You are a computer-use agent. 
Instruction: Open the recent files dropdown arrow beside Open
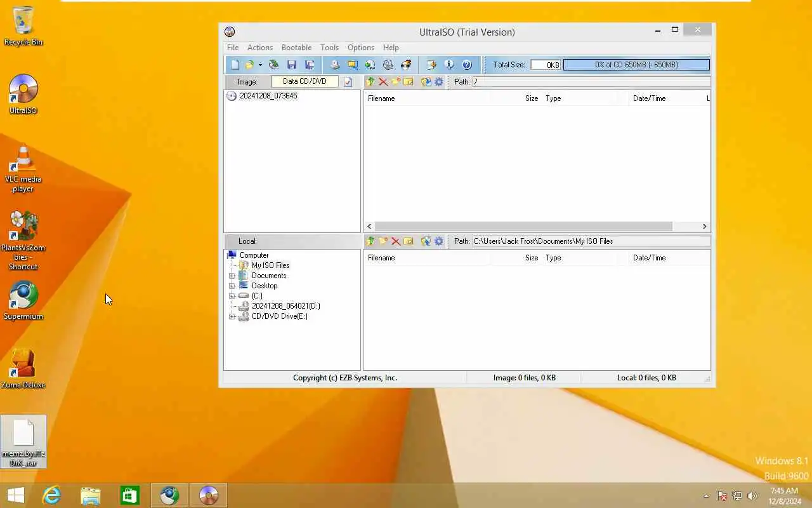coord(260,65)
